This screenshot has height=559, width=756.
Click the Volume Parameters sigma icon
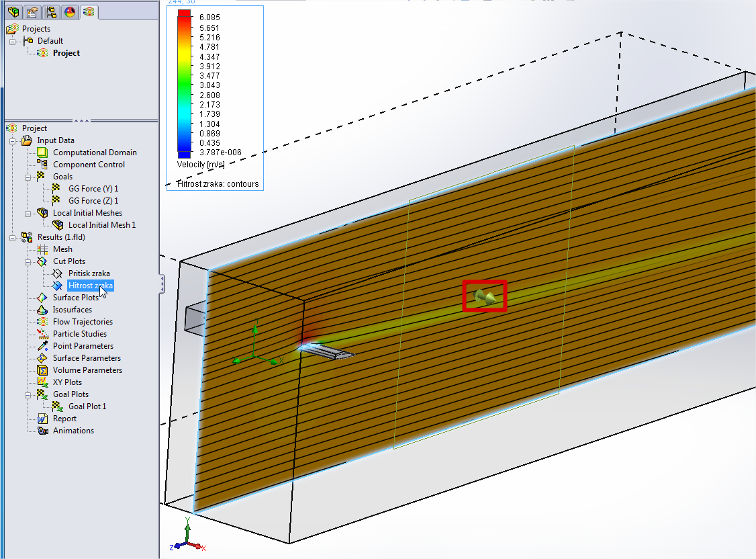42,370
